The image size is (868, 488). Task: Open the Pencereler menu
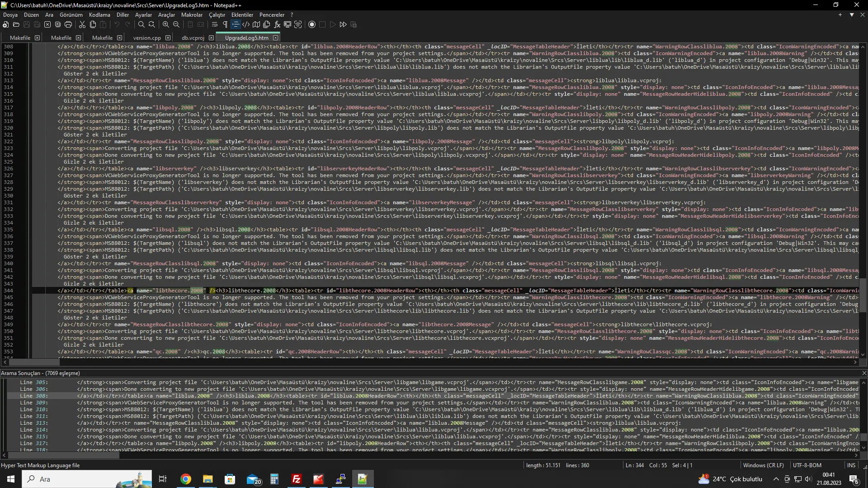coord(272,15)
